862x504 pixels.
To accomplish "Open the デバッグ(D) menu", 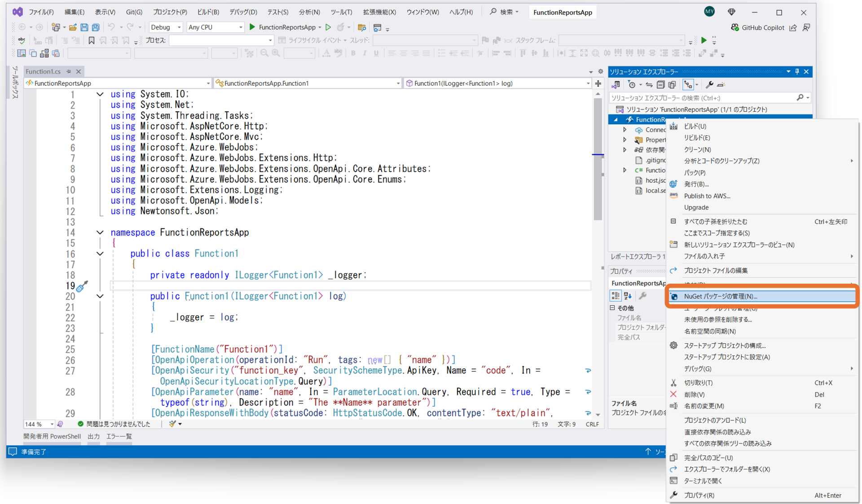I will click(243, 12).
